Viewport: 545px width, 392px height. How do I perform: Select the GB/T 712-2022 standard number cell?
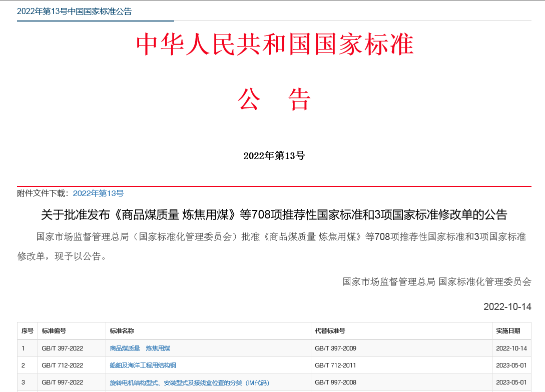click(x=63, y=365)
